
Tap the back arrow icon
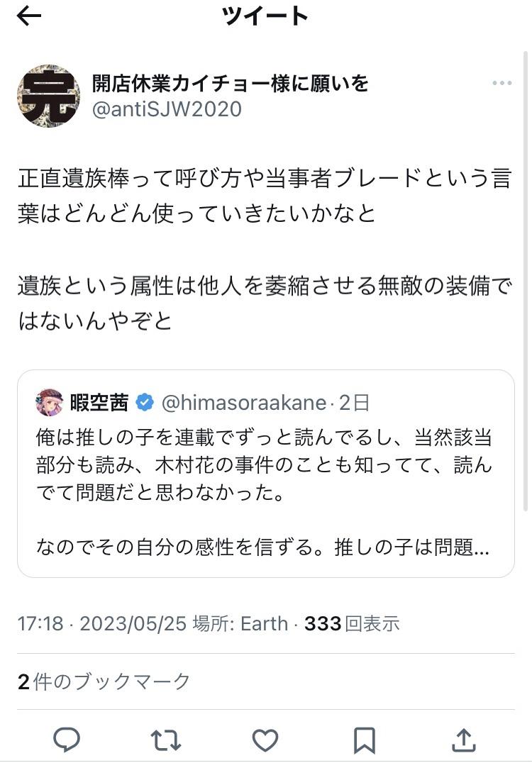pyautogui.click(x=28, y=17)
